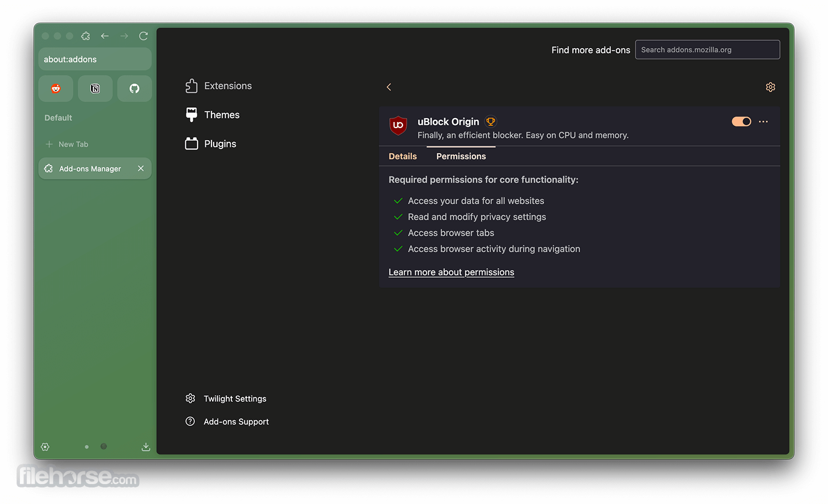Image resolution: width=828 pixels, height=504 pixels.
Task: Go back using the sidebar back arrow
Action: (x=105, y=36)
